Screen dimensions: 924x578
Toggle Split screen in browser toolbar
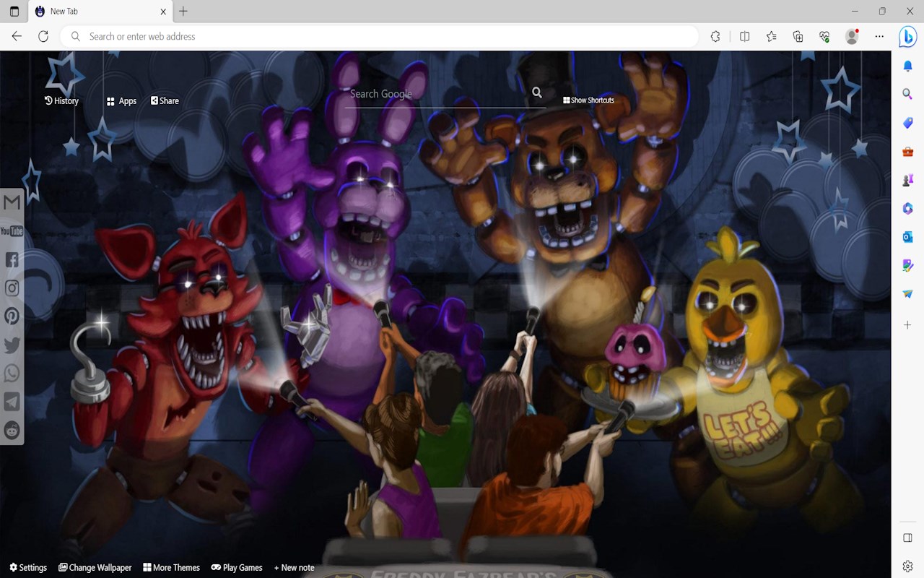click(745, 36)
